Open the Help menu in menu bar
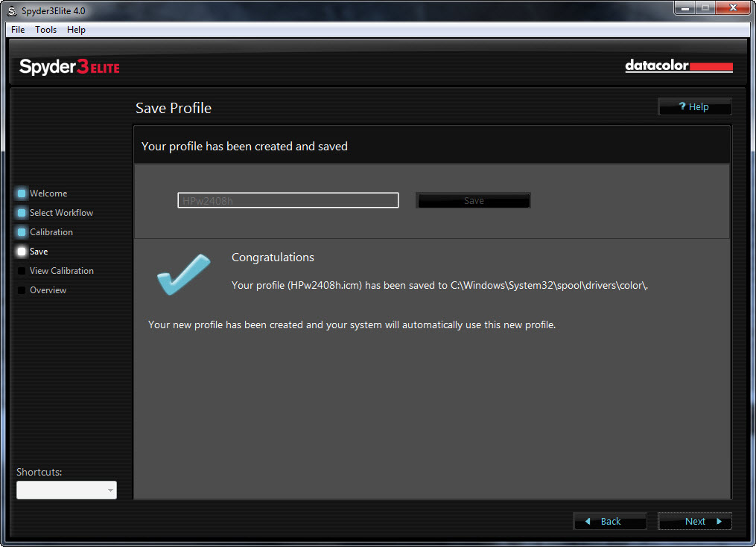Viewport: 756px width, 547px height. tap(76, 30)
